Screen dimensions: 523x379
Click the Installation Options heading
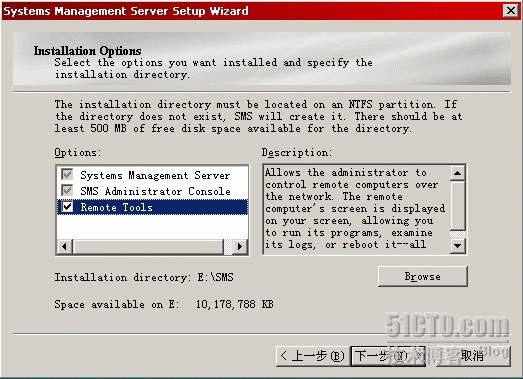pos(87,51)
